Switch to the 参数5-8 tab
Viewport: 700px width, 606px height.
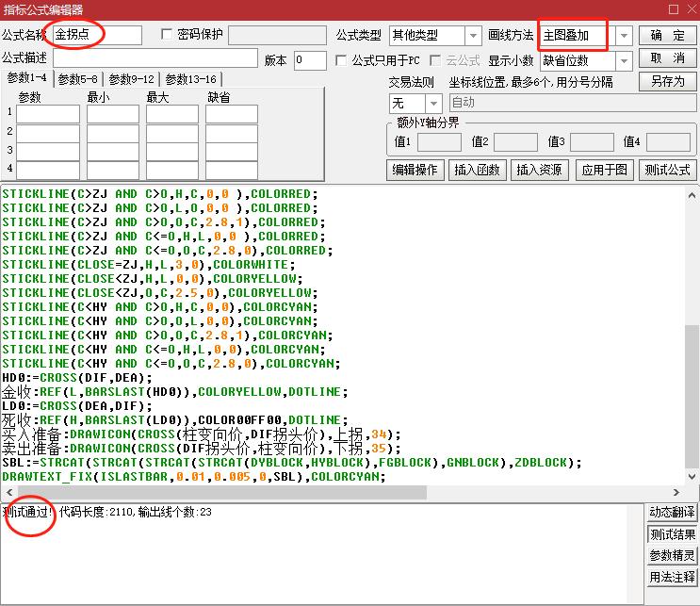point(78,79)
